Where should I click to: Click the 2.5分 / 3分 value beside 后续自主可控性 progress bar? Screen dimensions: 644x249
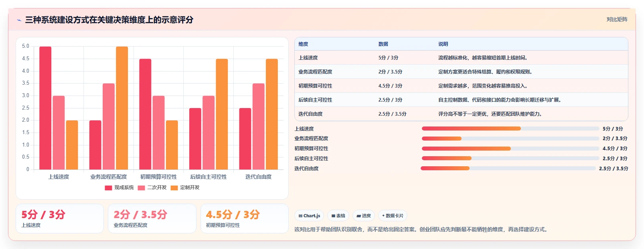615,159
